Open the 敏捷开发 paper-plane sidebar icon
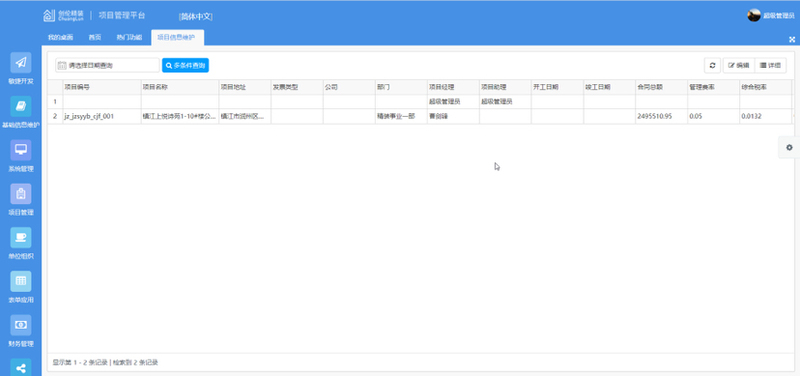This screenshot has width=800, height=376. [x=20, y=62]
